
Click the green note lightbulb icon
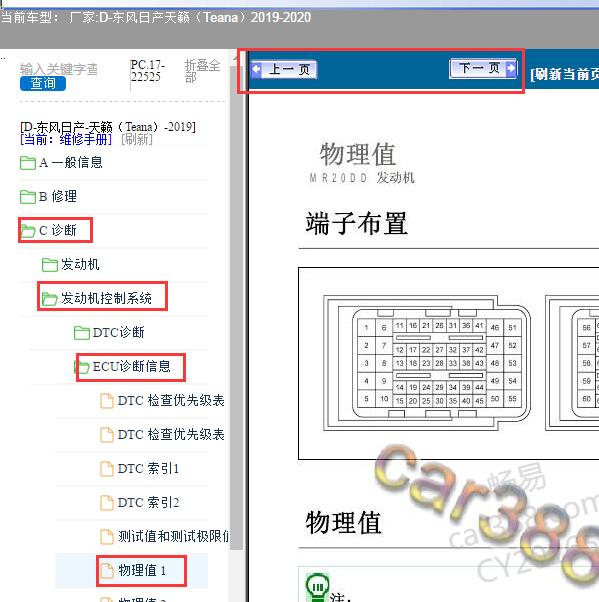pyautogui.click(x=317, y=587)
